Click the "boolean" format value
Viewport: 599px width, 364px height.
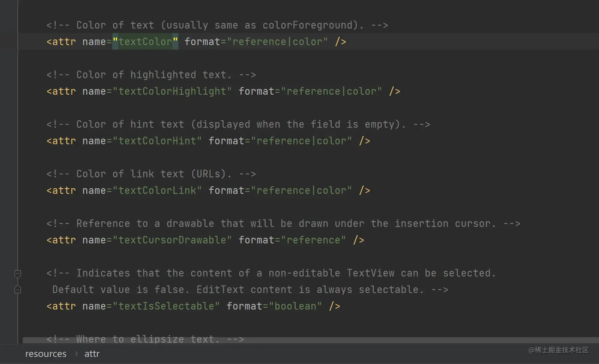pyautogui.click(x=296, y=306)
